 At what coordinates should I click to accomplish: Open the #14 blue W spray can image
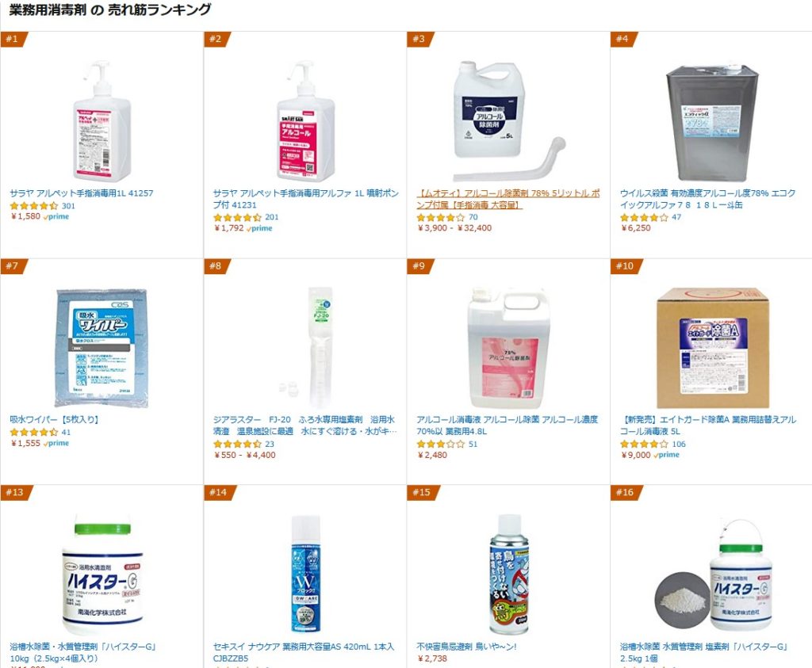pyautogui.click(x=305, y=574)
